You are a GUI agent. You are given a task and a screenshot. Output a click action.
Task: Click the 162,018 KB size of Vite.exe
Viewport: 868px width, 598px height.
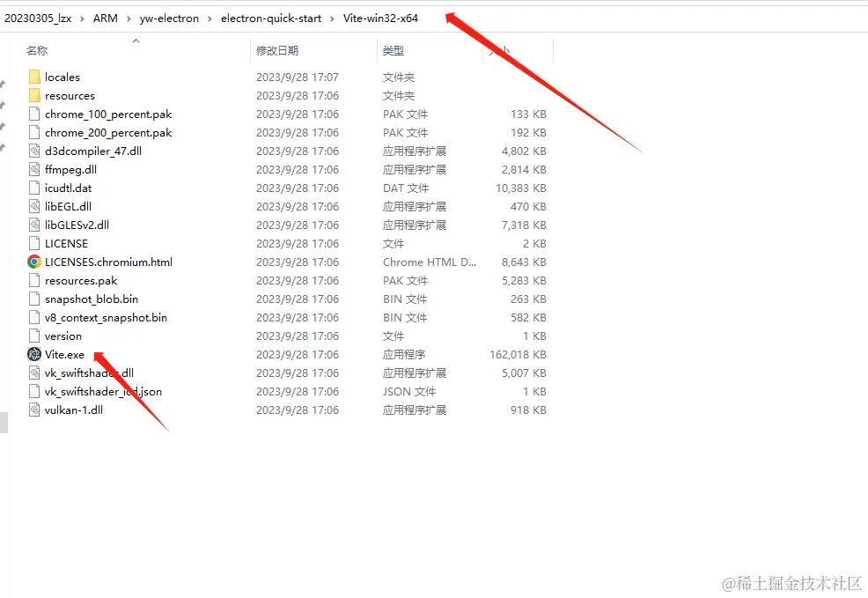click(519, 354)
